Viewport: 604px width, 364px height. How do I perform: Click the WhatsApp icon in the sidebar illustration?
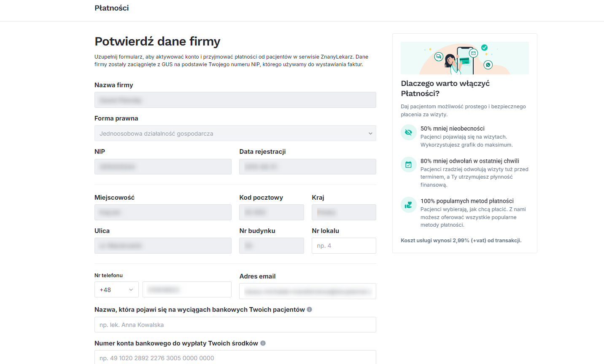tap(488, 65)
